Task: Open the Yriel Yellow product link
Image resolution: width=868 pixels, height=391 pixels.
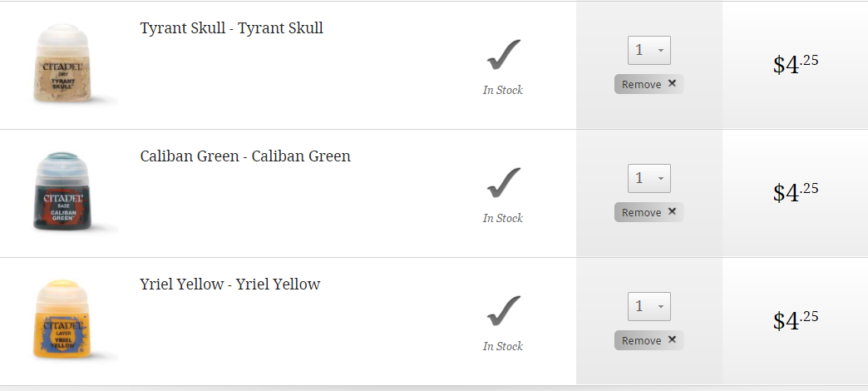Action: tap(229, 285)
